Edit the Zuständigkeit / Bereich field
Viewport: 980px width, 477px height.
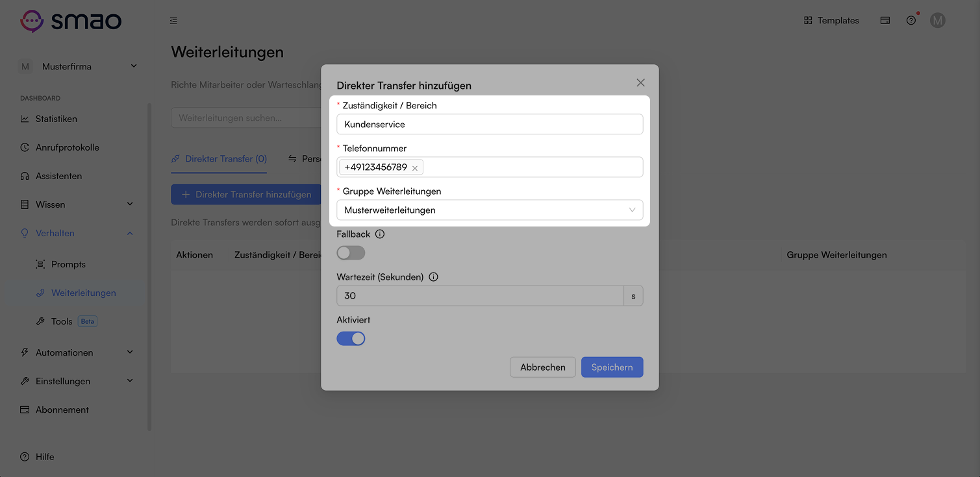click(x=490, y=124)
